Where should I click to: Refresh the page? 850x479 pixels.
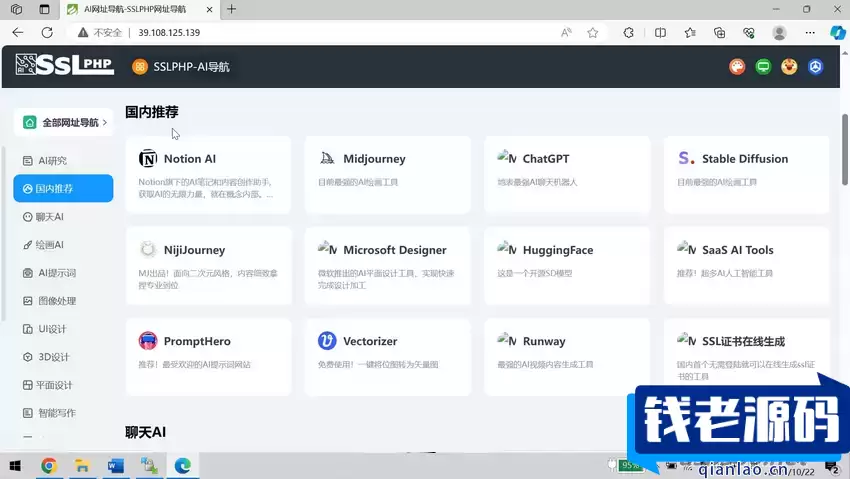(x=47, y=33)
